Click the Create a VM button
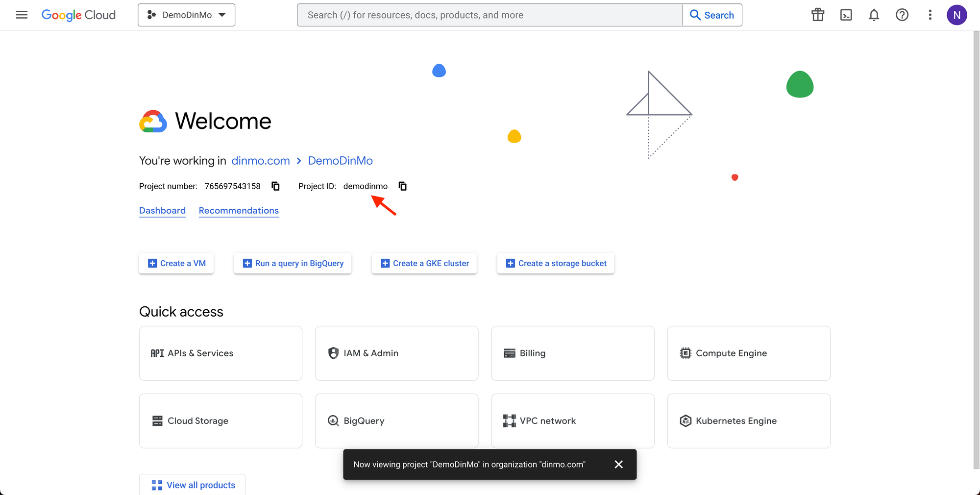This screenshot has width=980, height=495. click(176, 263)
